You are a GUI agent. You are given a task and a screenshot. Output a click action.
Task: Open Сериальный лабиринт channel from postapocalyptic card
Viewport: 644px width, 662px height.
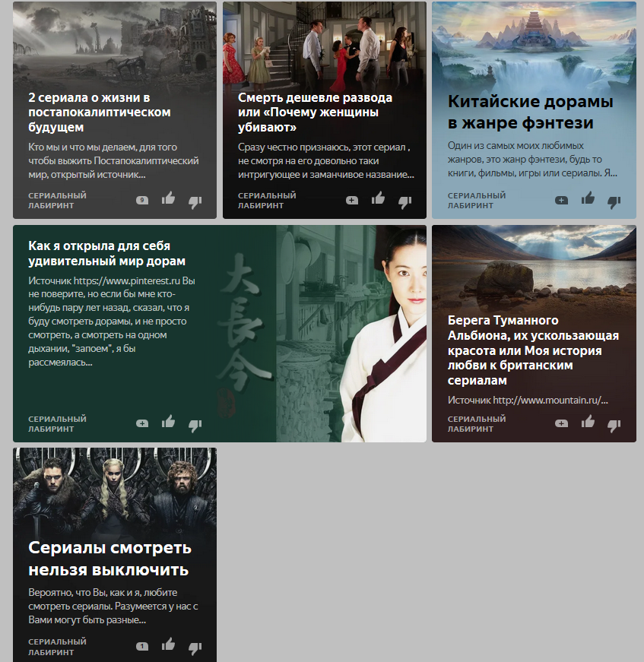[x=57, y=201]
